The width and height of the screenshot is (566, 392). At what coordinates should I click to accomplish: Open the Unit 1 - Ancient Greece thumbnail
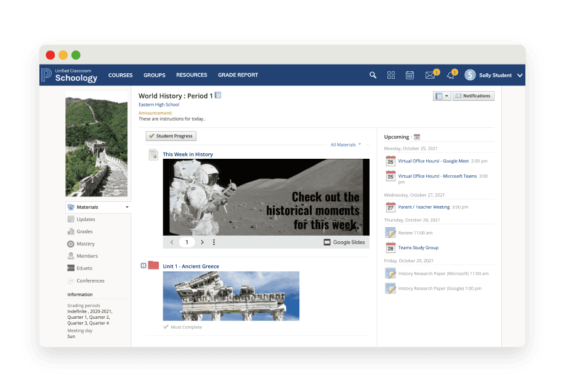coord(231,295)
